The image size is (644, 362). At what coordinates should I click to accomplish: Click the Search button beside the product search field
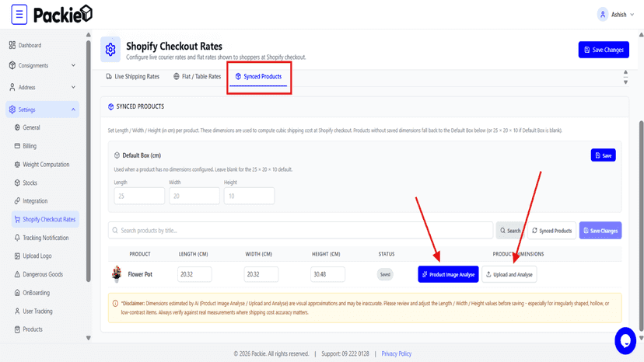coord(510,231)
